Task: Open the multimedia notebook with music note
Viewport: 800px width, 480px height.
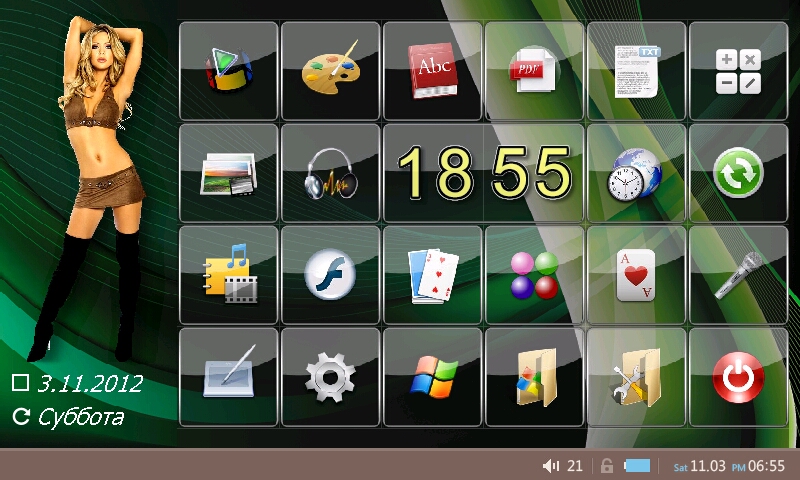Action: (229, 275)
